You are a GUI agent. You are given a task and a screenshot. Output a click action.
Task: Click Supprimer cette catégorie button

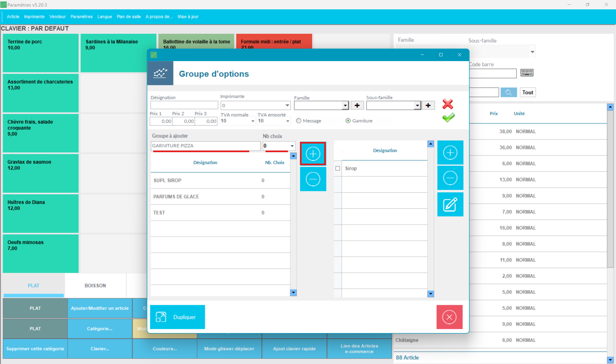35,349
